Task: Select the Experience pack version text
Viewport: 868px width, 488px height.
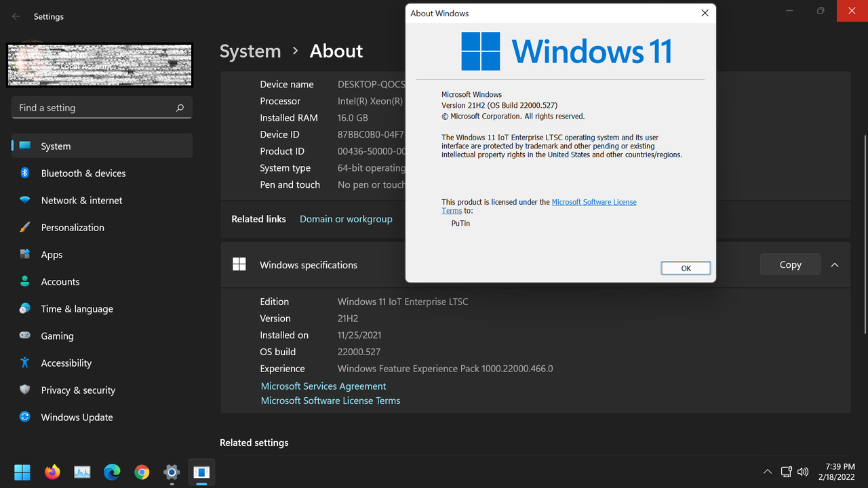Action: click(x=446, y=369)
